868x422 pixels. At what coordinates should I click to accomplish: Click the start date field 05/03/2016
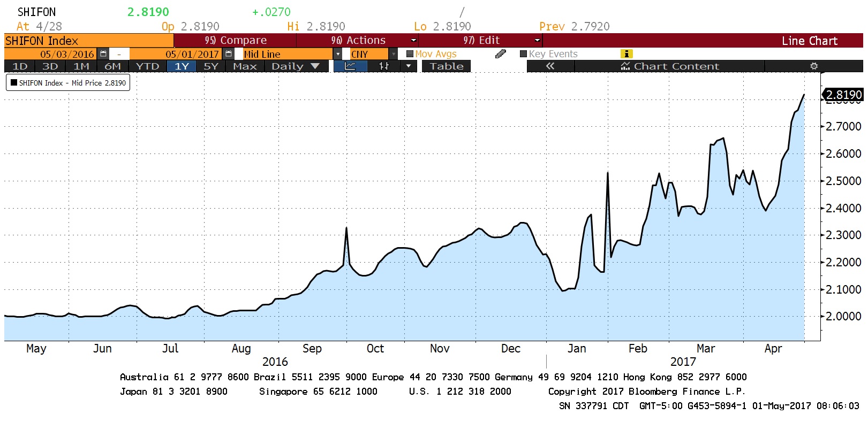click(x=67, y=54)
